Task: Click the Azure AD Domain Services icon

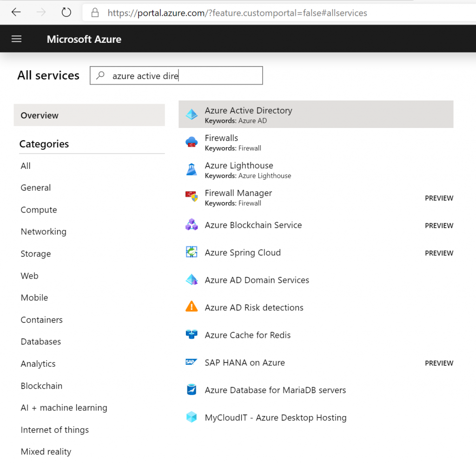Action: coord(192,280)
